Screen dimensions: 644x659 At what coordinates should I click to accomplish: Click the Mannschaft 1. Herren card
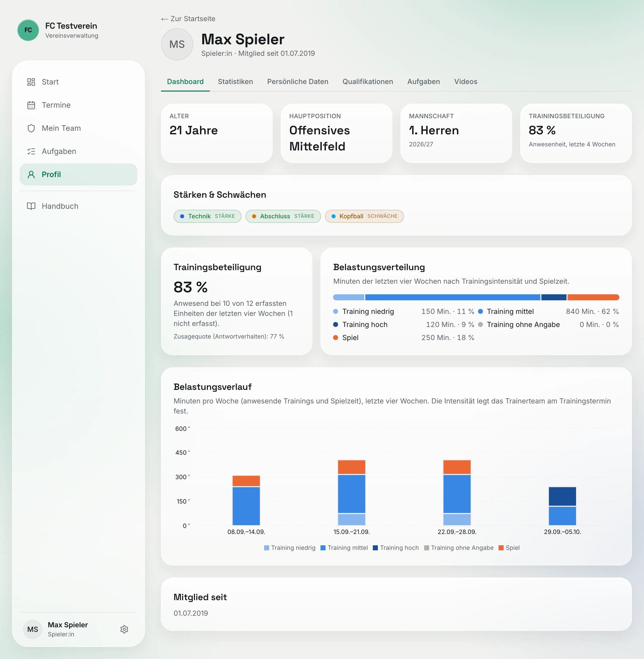point(456,133)
